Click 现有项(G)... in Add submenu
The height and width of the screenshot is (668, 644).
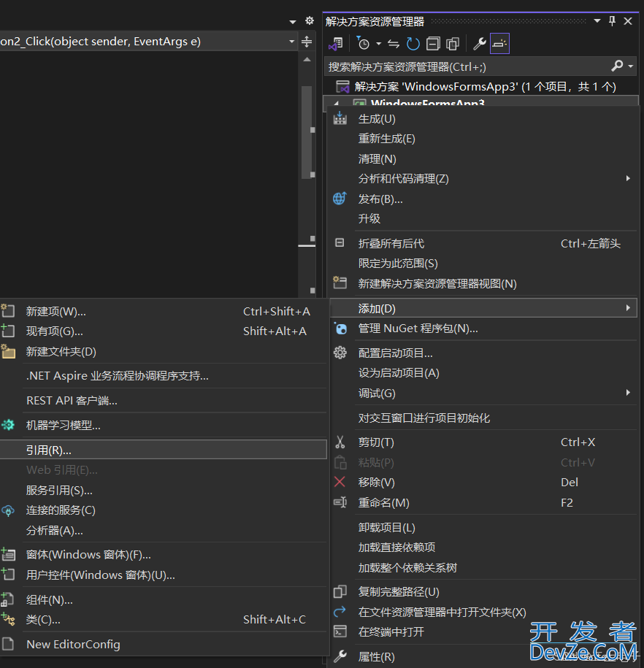pyautogui.click(x=164, y=331)
